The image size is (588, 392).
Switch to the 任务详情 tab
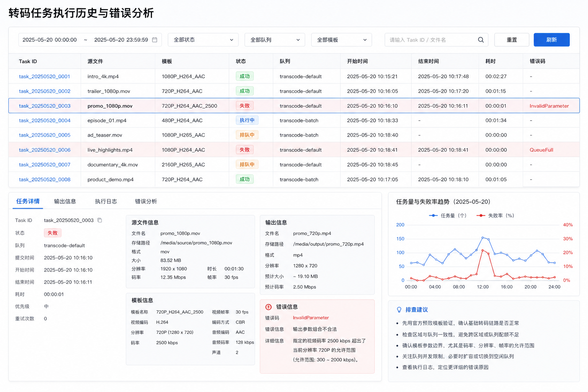pyautogui.click(x=28, y=201)
